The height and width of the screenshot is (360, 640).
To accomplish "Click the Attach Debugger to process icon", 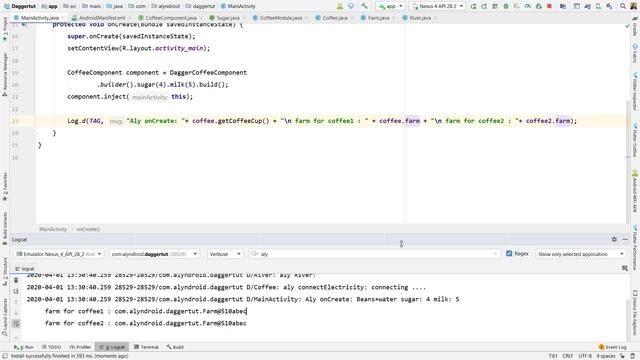I will 539,6.
